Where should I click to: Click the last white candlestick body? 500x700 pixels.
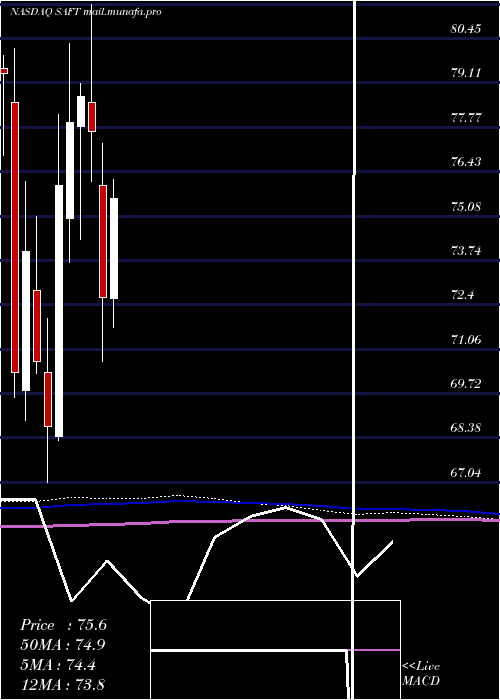pos(114,249)
